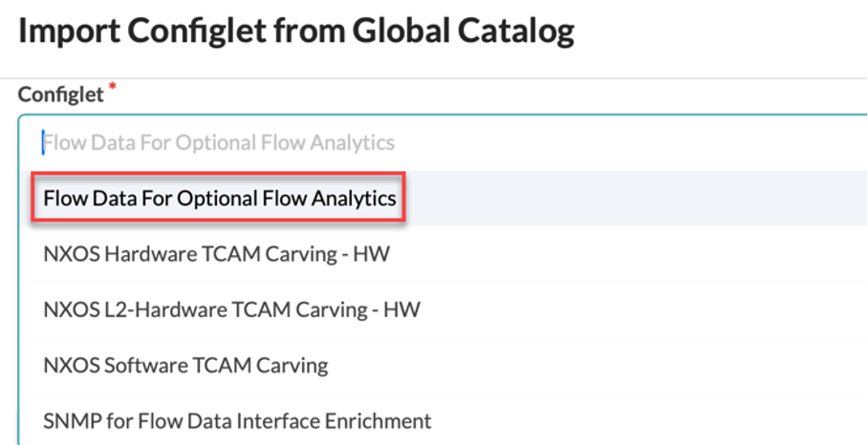The height and width of the screenshot is (445, 868).
Task: Click the placeholder text in the Configlet box
Action: (219, 143)
